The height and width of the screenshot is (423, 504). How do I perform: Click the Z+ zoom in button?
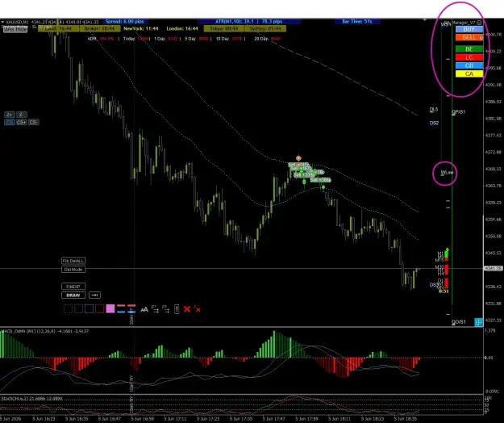[x=10, y=115]
